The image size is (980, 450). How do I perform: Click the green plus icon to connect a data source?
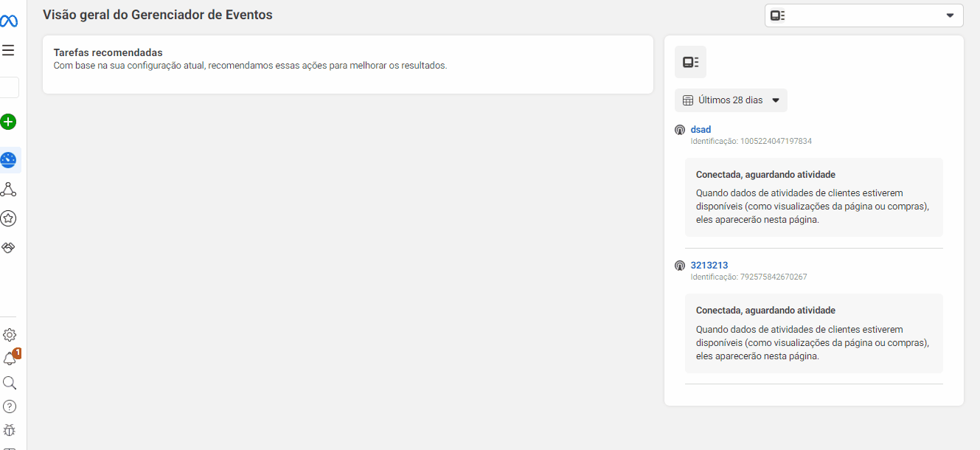pyautogui.click(x=9, y=122)
